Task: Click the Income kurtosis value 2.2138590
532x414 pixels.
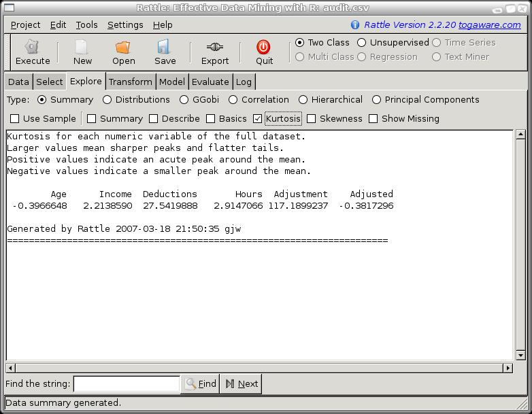Action: point(107,206)
